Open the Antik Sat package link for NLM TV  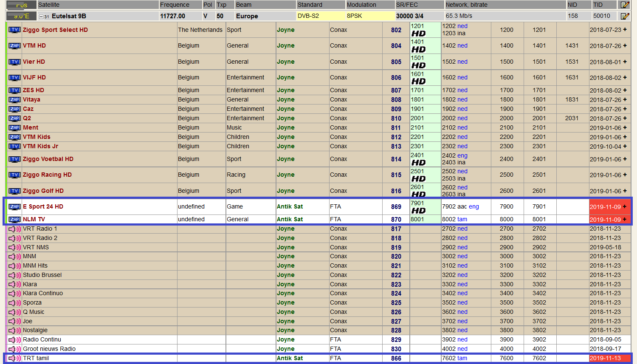(x=290, y=219)
